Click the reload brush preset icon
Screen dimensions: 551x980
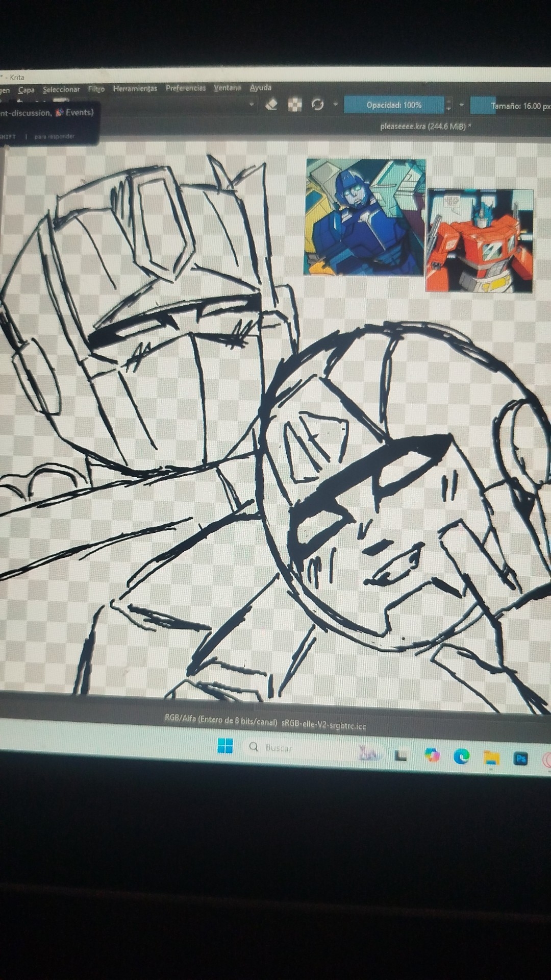point(317,105)
